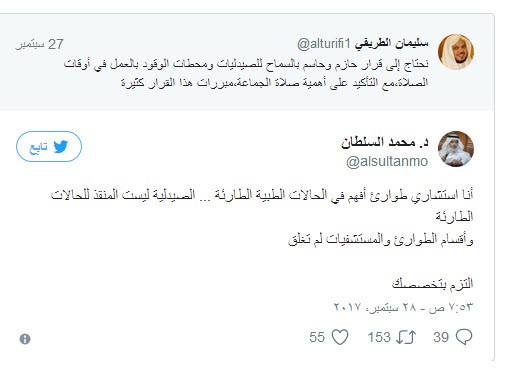
Task: Open the tweet info circle icon
Action: [x=25, y=339]
